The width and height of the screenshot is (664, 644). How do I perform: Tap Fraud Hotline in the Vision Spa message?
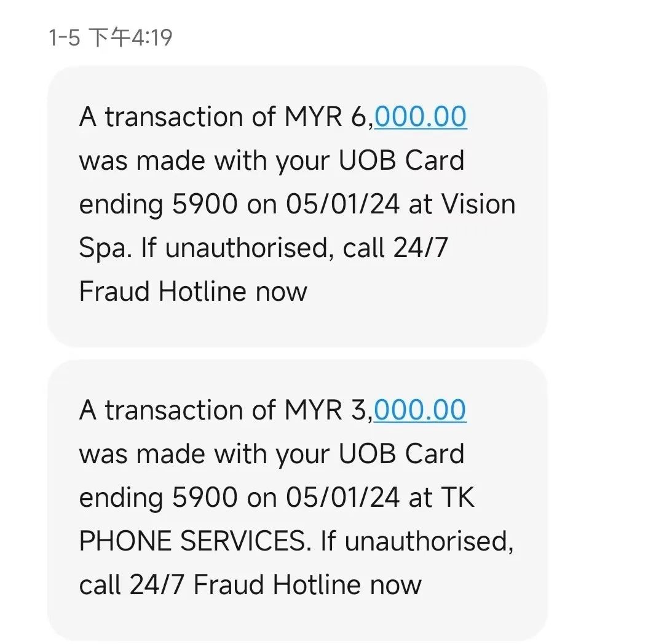pyautogui.click(x=162, y=291)
